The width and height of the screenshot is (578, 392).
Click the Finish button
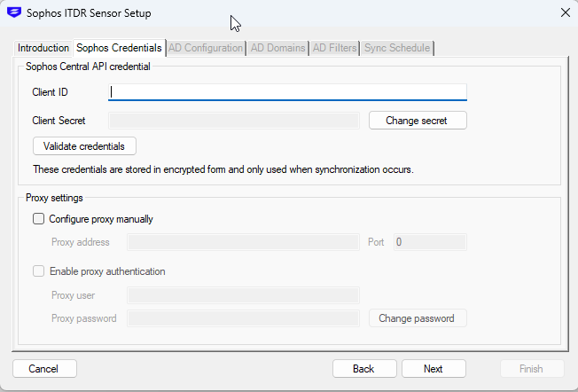coord(532,369)
